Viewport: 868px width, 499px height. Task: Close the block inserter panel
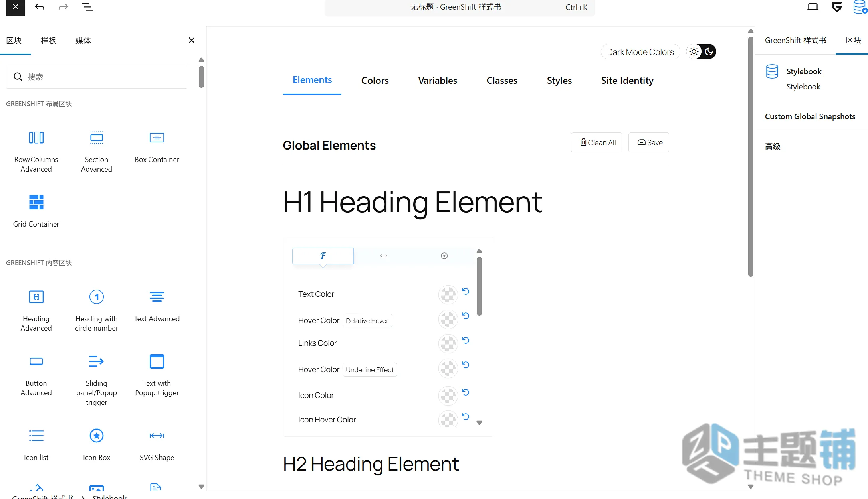192,40
